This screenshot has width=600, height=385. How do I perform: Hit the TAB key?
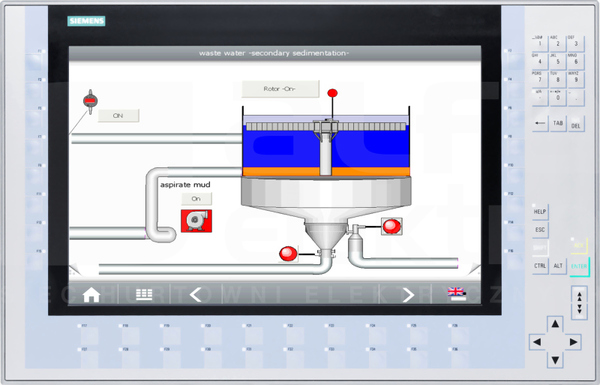click(x=558, y=124)
